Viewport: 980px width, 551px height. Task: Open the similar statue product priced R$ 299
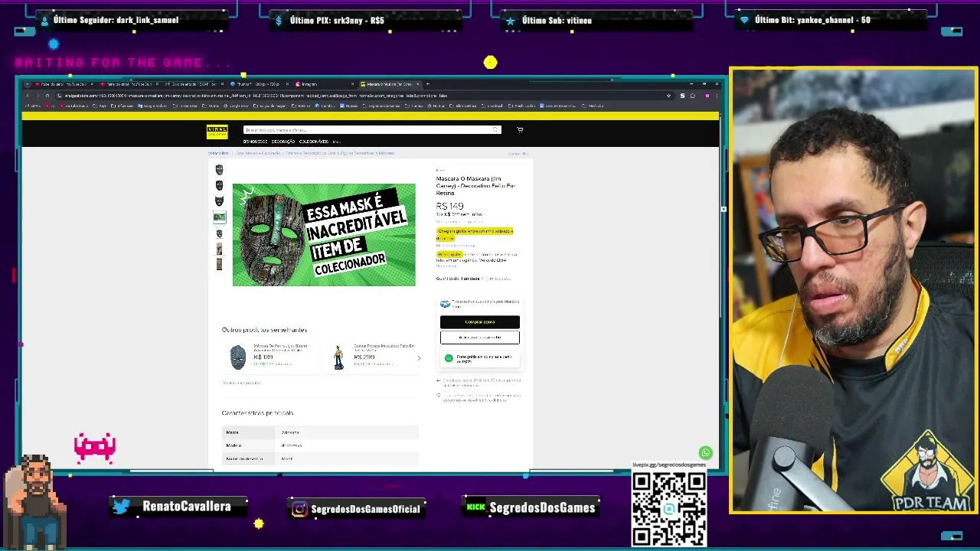click(371, 357)
